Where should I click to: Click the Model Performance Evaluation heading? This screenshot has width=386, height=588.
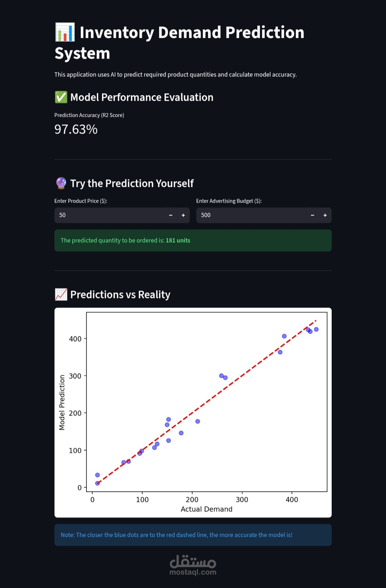coord(142,97)
